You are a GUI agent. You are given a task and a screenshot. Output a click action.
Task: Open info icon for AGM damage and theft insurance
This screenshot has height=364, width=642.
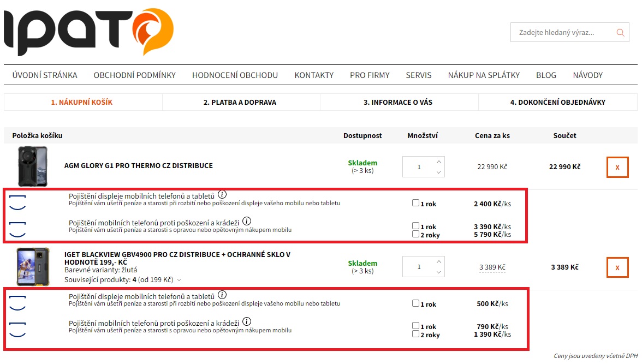point(247,221)
